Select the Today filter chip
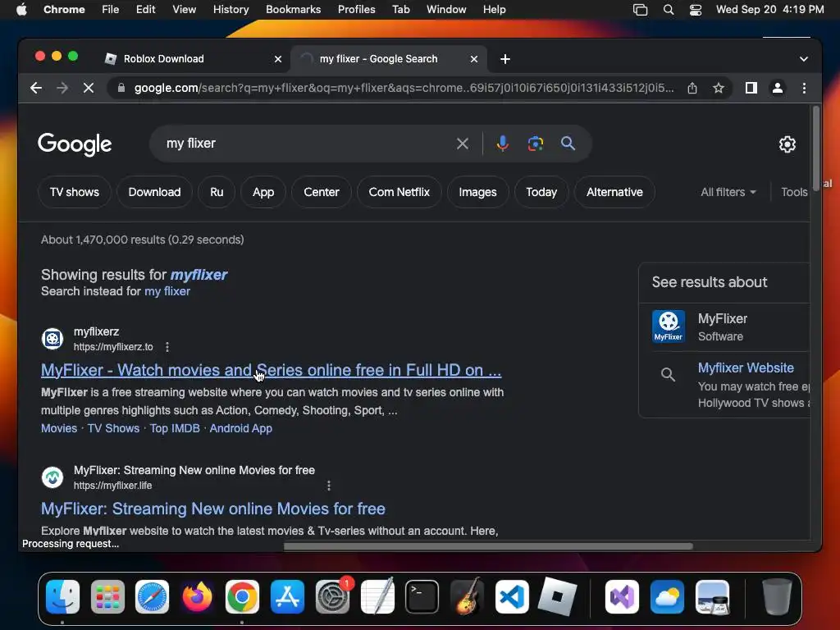This screenshot has height=630, width=840. point(541,192)
